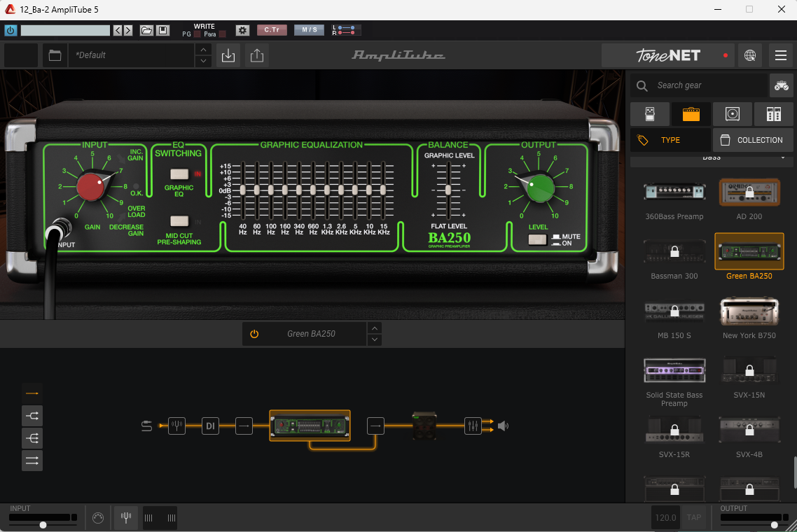797x532 pixels.
Task: Click the speaker output icon in chain
Action: [x=503, y=426]
